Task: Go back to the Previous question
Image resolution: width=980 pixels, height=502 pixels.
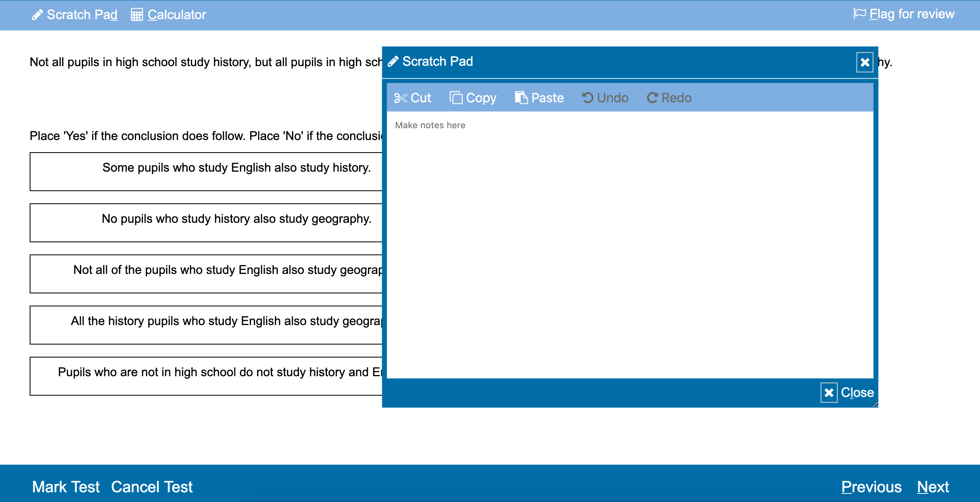Action: tap(871, 487)
